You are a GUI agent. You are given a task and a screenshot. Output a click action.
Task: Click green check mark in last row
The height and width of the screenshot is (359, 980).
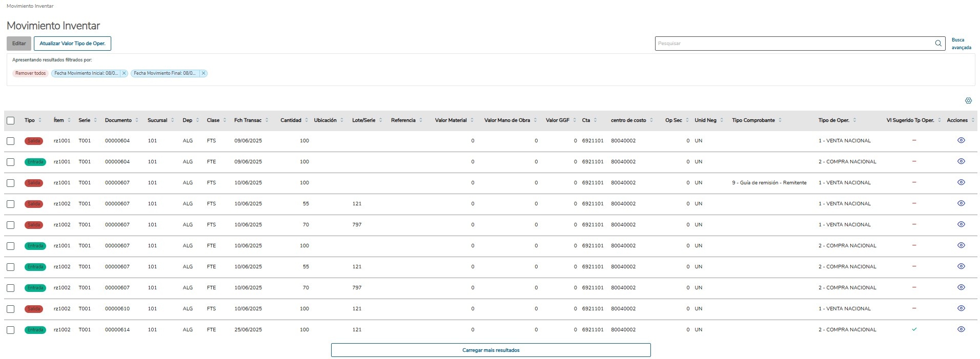pos(914,329)
